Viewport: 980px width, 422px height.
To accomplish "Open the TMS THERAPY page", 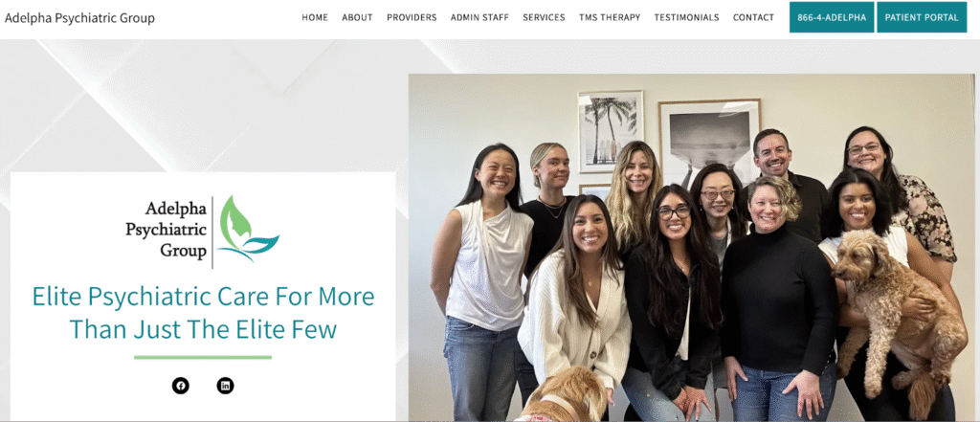I will click(x=610, y=17).
